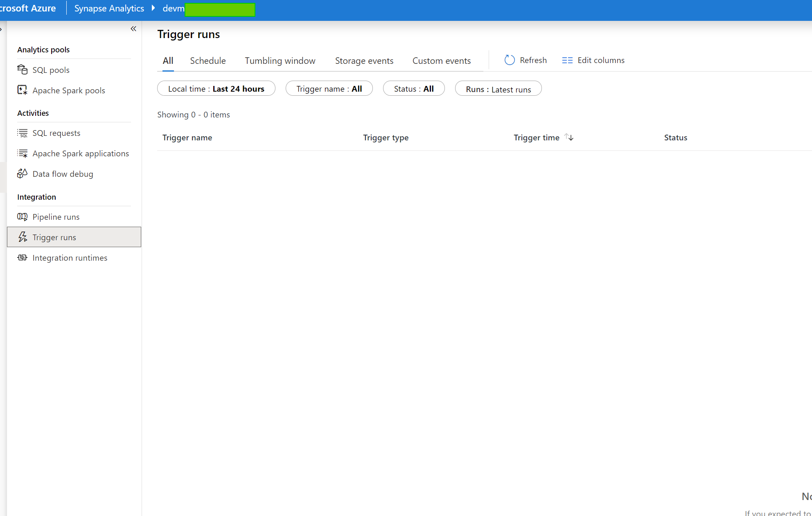Image resolution: width=812 pixels, height=516 pixels.
Task: Click Synapse Analytics in the breadcrumb
Action: pos(109,8)
